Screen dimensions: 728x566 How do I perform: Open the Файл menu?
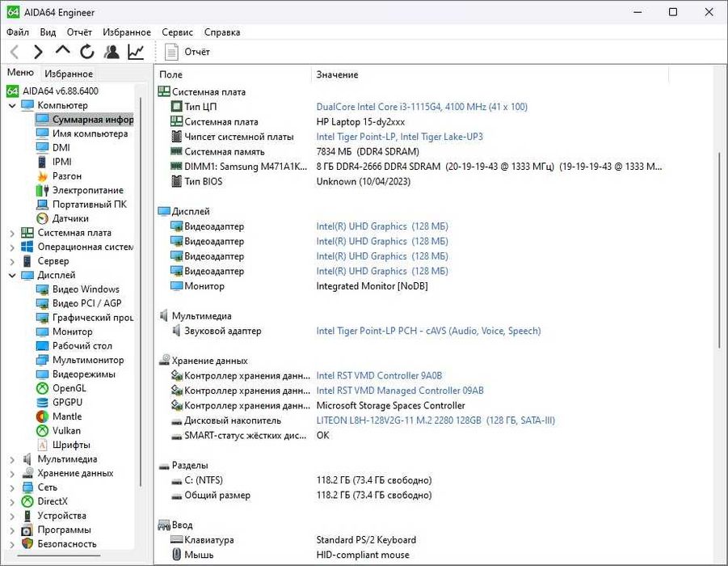18,32
